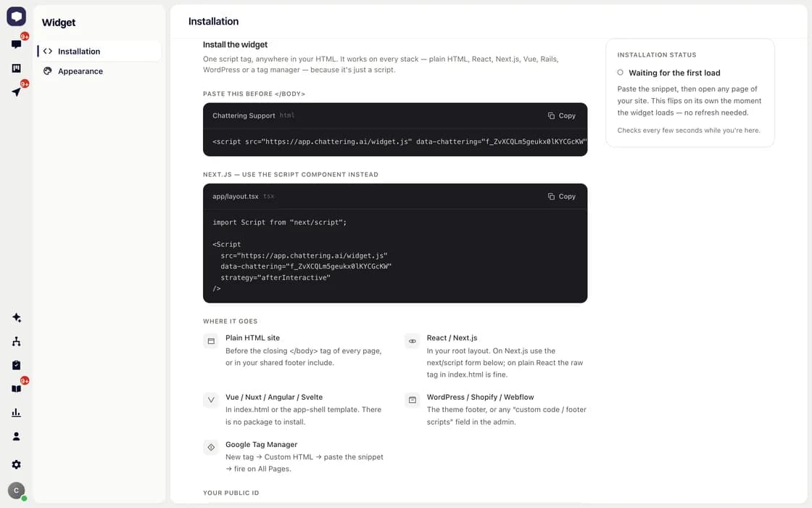This screenshot has width=812, height=508.
Task: Select Appearance in the Widget menu
Action: pos(99,71)
